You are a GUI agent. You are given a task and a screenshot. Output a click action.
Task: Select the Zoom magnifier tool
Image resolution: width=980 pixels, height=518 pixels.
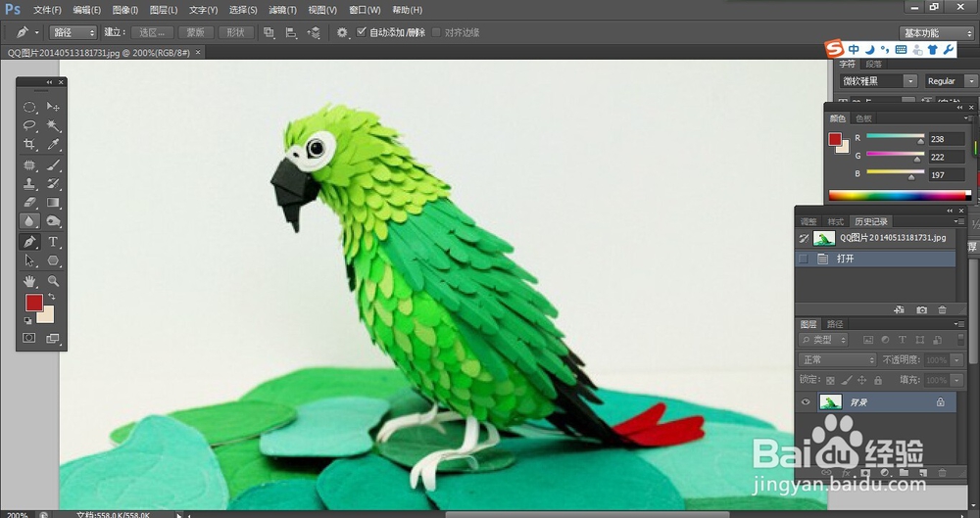coord(53,281)
